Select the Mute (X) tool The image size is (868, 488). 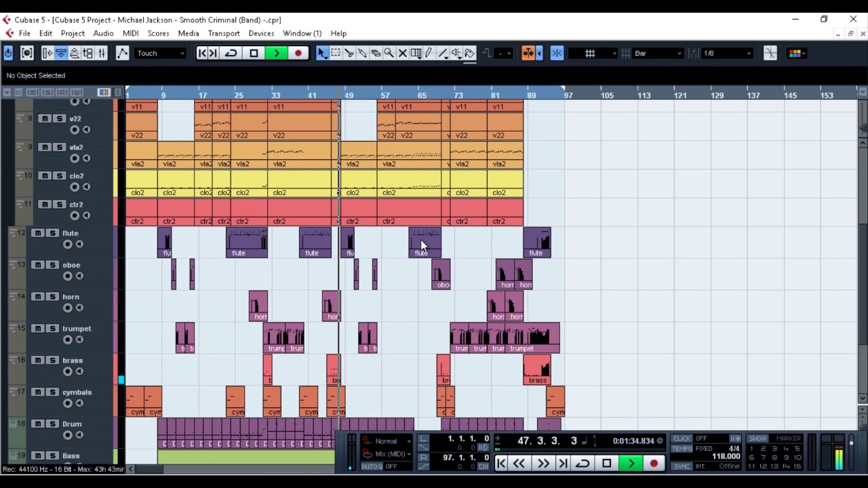(x=402, y=53)
